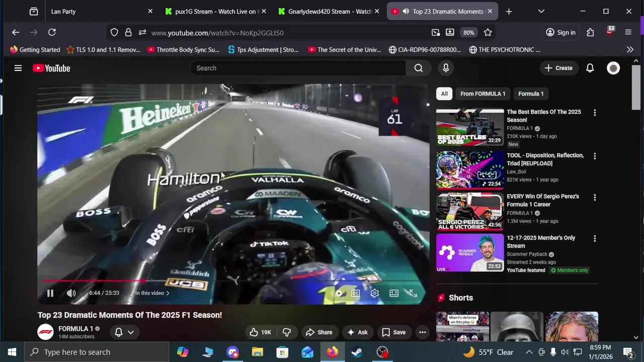This screenshot has height=362, width=644.
Task: Save the video to a playlist
Action: (x=393, y=332)
